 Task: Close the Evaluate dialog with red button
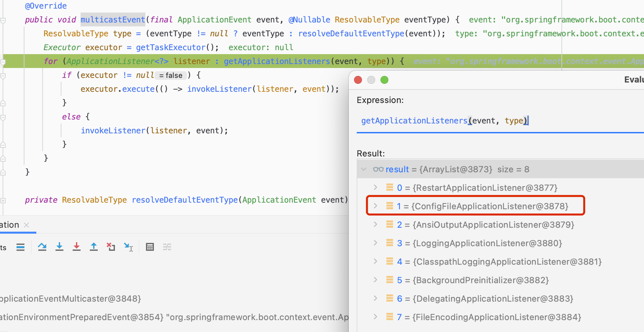click(x=358, y=80)
